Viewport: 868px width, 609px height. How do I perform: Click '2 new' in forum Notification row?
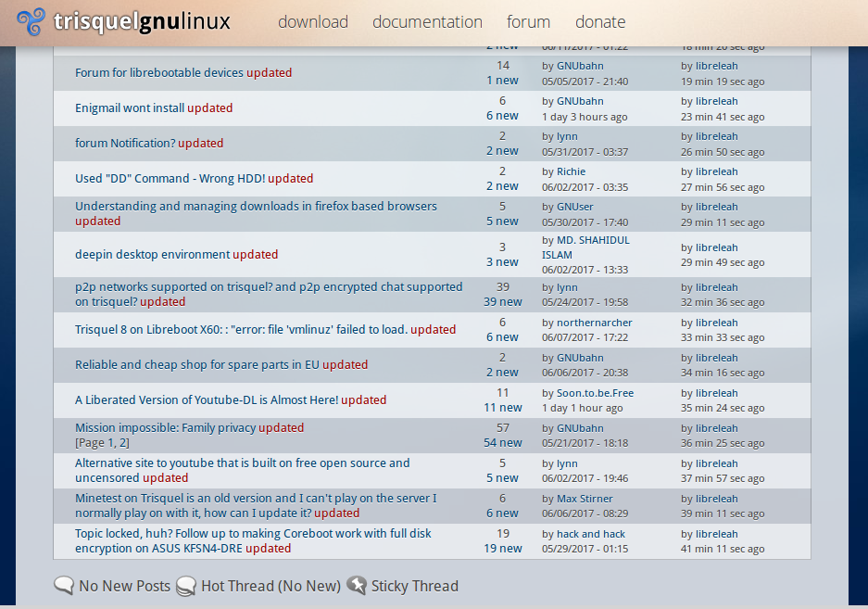(503, 151)
